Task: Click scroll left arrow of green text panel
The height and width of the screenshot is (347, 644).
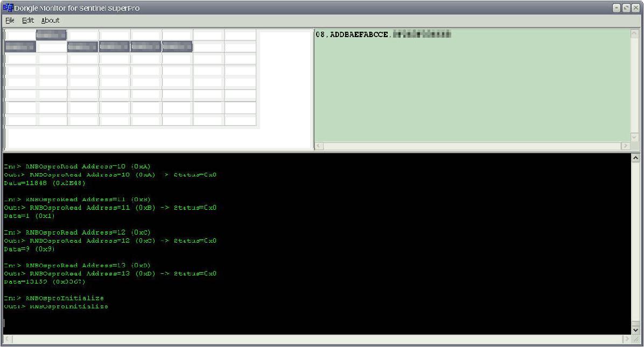Action: (x=319, y=146)
